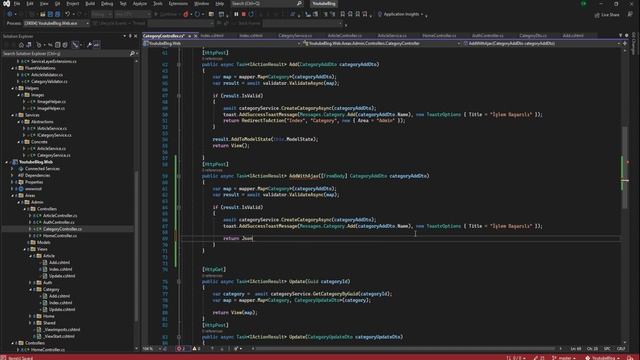Click the Application Insights lightbulb icon

pos(380,14)
